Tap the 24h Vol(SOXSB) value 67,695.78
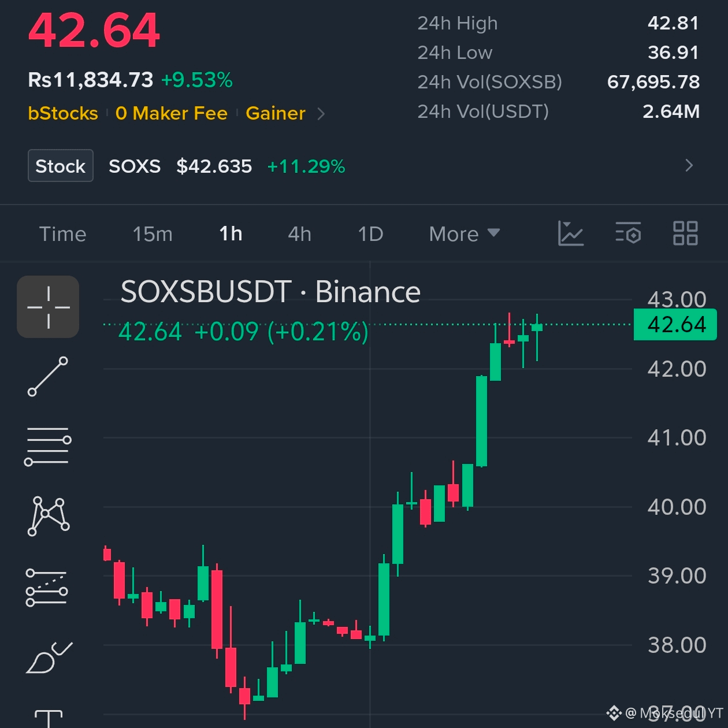This screenshot has height=728, width=728. [x=653, y=82]
